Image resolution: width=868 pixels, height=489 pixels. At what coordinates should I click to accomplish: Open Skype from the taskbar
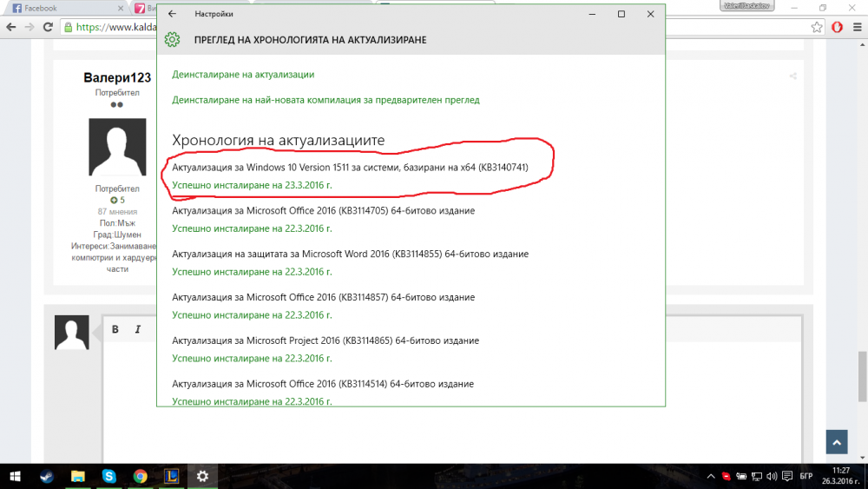click(x=109, y=476)
